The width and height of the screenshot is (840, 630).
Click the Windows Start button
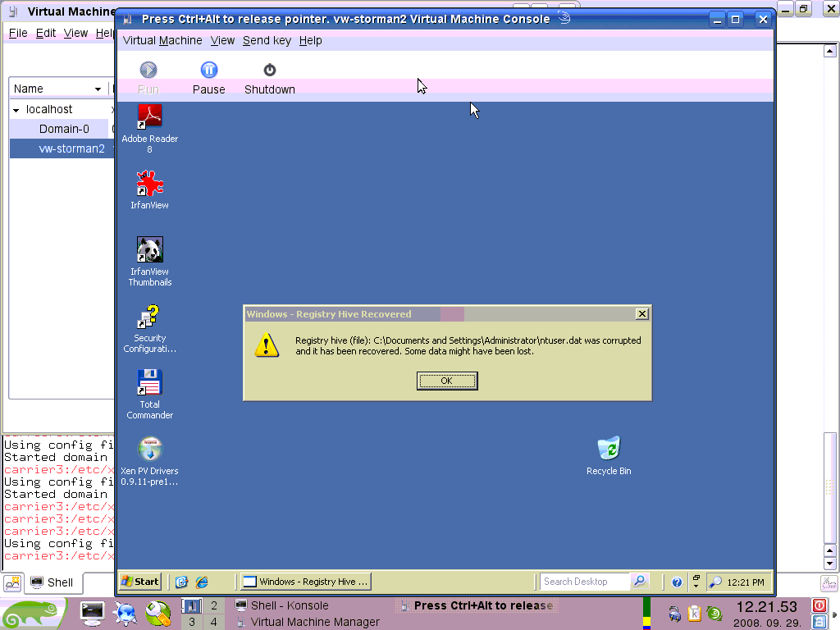[x=140, y=582]
